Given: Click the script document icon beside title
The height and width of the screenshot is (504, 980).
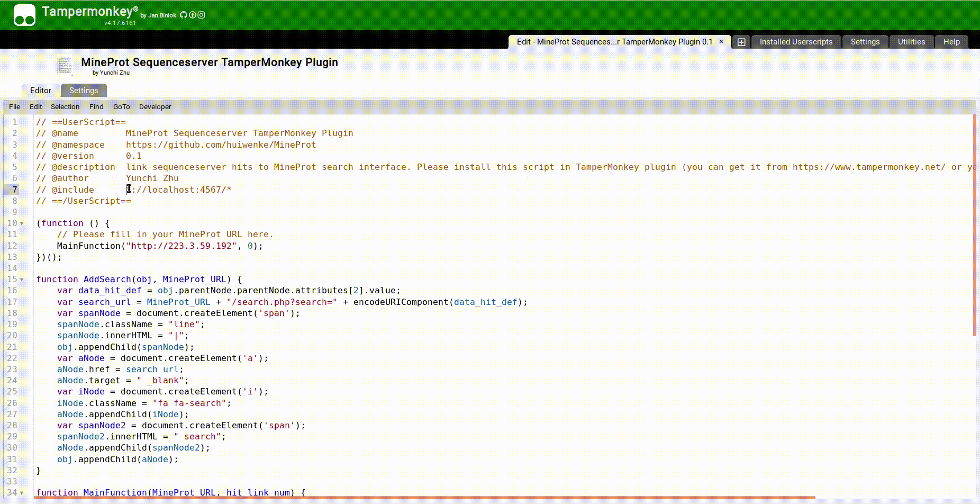Looking at the screenshot, I should pos(65,66).
